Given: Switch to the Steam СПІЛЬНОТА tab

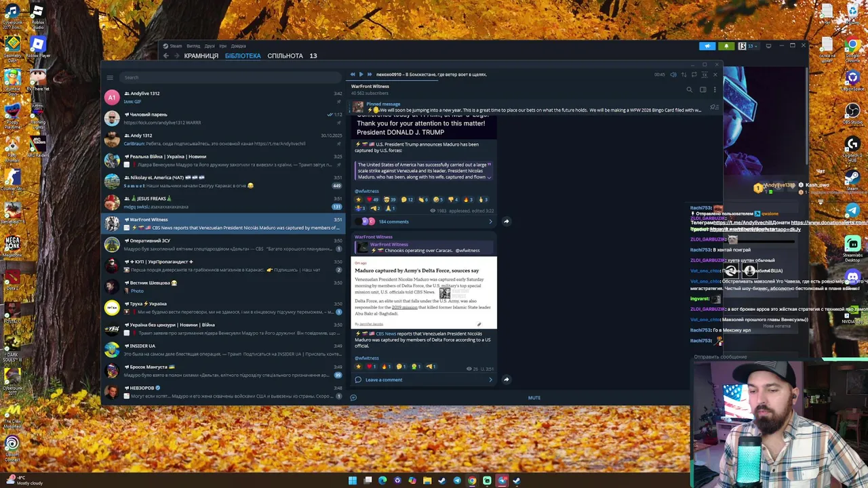Looking at the screenshot, I should coord(285,56).
